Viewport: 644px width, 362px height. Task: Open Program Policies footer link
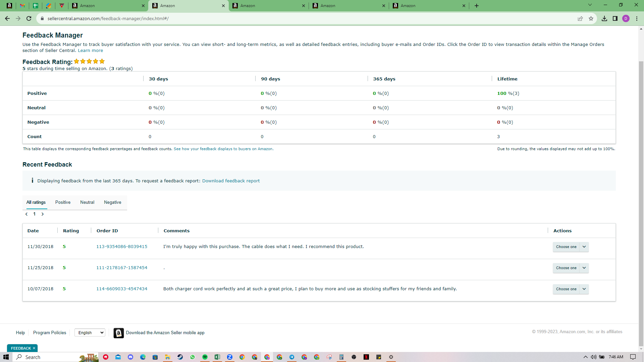pyautogui.click(x=50, y=333)
